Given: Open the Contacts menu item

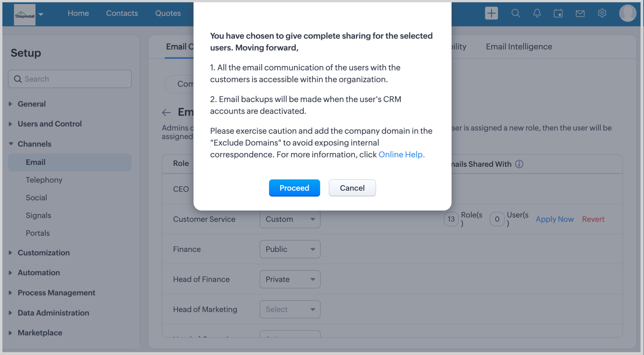Looking at the screenshot, I should click(122, 13).
